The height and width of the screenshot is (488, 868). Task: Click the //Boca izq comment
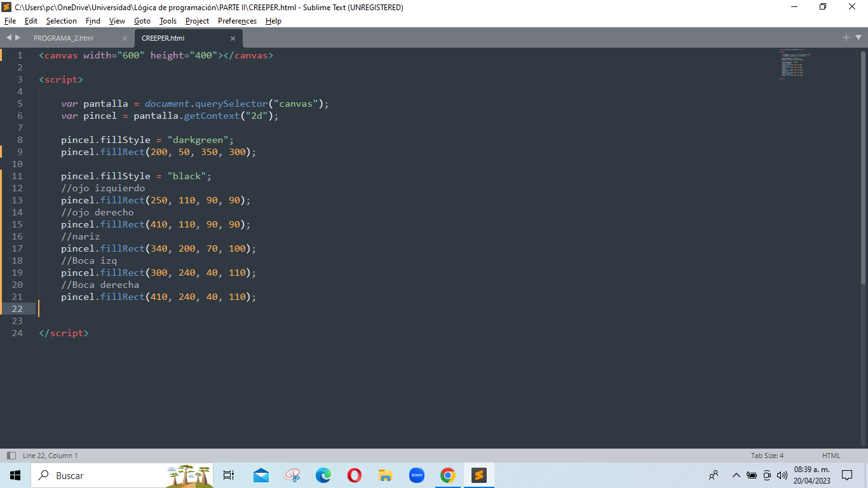89,261
